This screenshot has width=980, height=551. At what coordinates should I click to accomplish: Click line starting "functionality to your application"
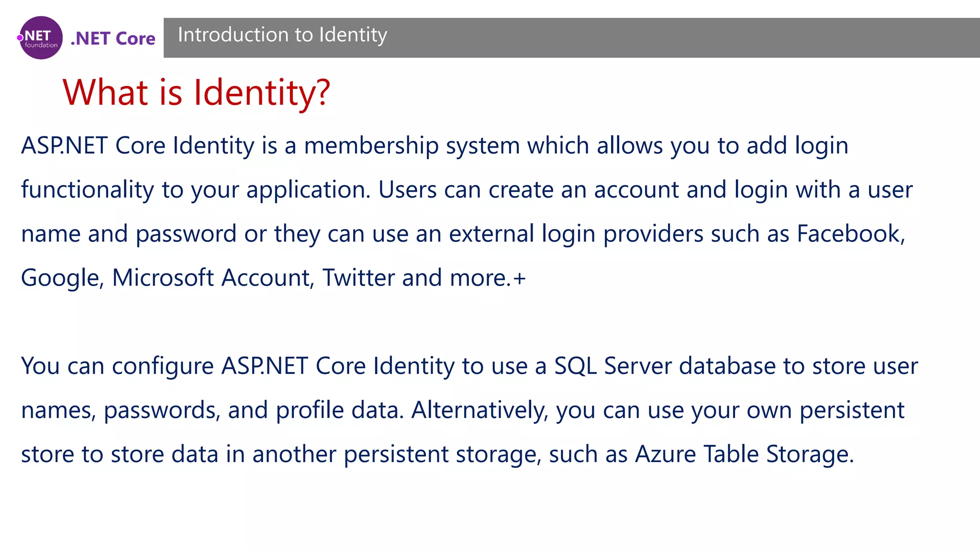coord(467,190)
